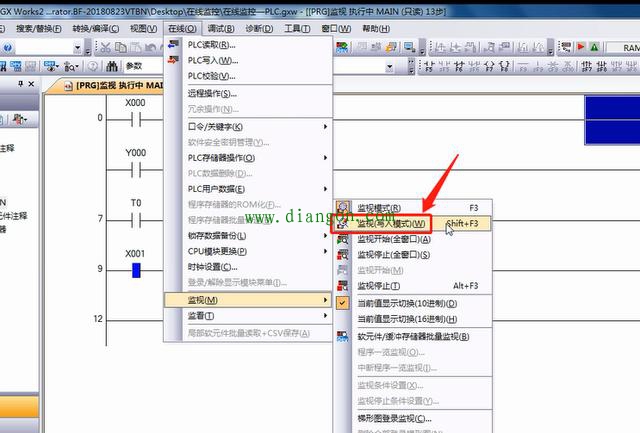Click the sF8 falling pulse contact icon
The width and height of the screenshot is (640, 433).
(602, 66)
